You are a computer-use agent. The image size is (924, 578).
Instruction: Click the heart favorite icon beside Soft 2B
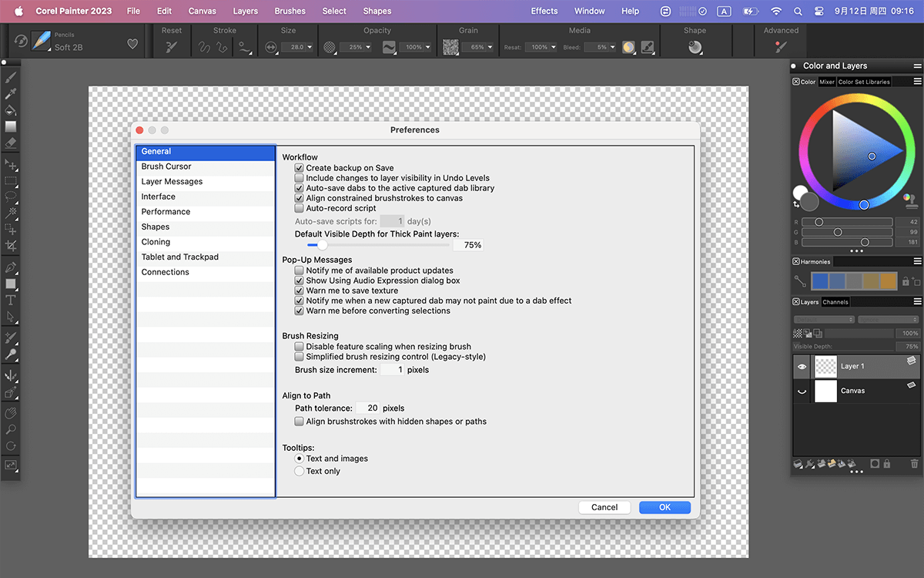[x=132, y=44]
